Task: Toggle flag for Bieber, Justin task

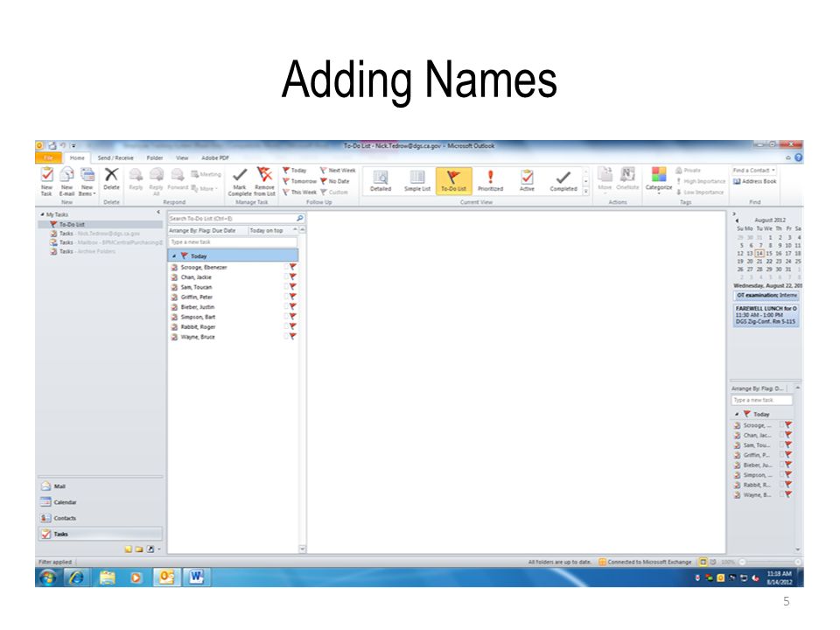Action: pyautogui.click(x=292, y=306)
